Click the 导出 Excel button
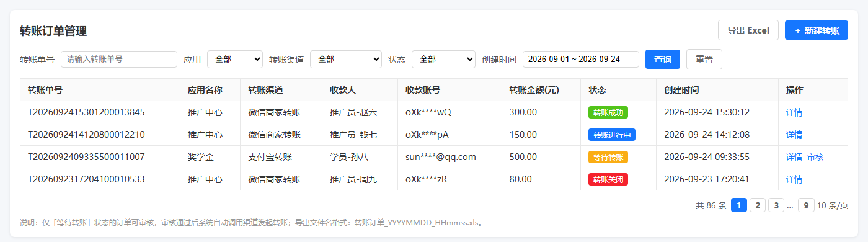Screen dimensions: 868x242 (748, 30)
